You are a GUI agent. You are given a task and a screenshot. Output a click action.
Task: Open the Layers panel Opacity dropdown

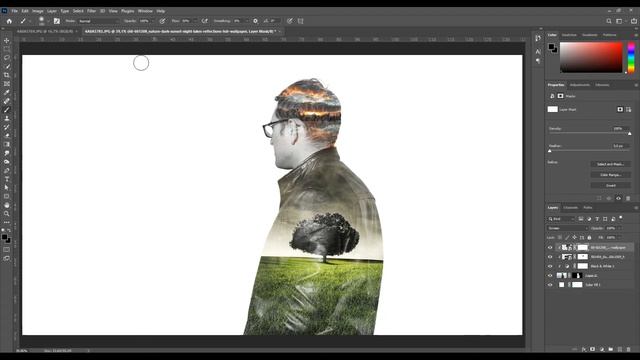coord(620,228)
